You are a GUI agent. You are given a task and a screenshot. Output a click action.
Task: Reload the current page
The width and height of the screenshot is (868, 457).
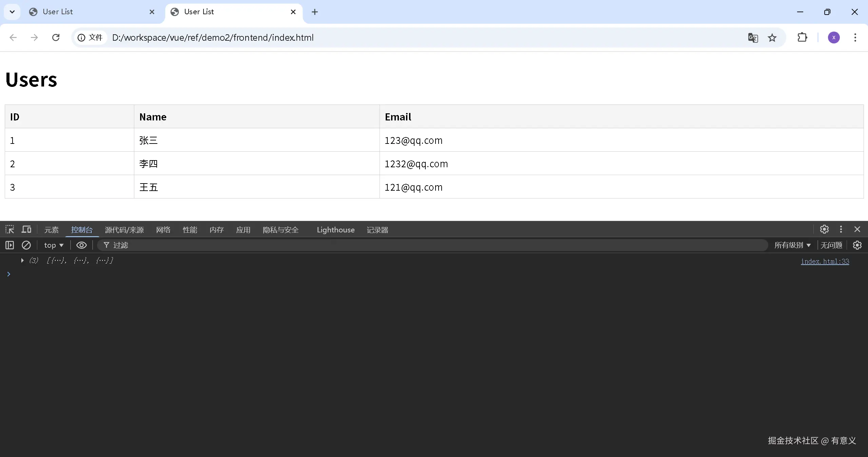[x=56, y=37]
